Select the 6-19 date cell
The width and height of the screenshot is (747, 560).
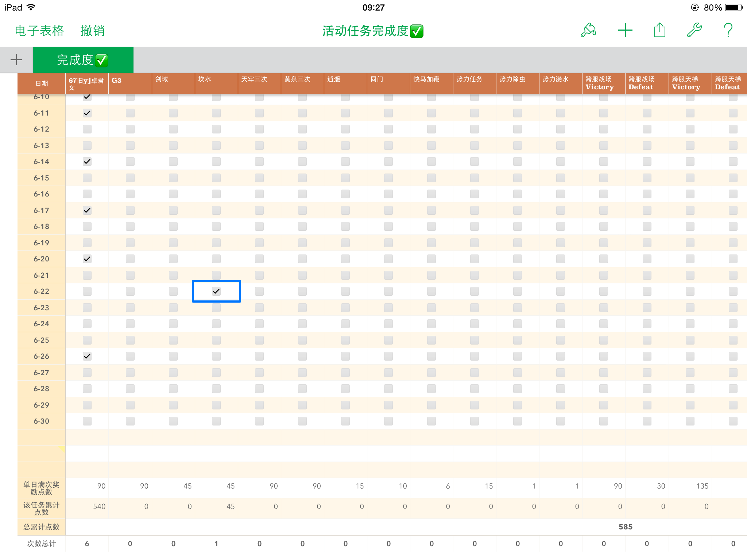point(42,243)
